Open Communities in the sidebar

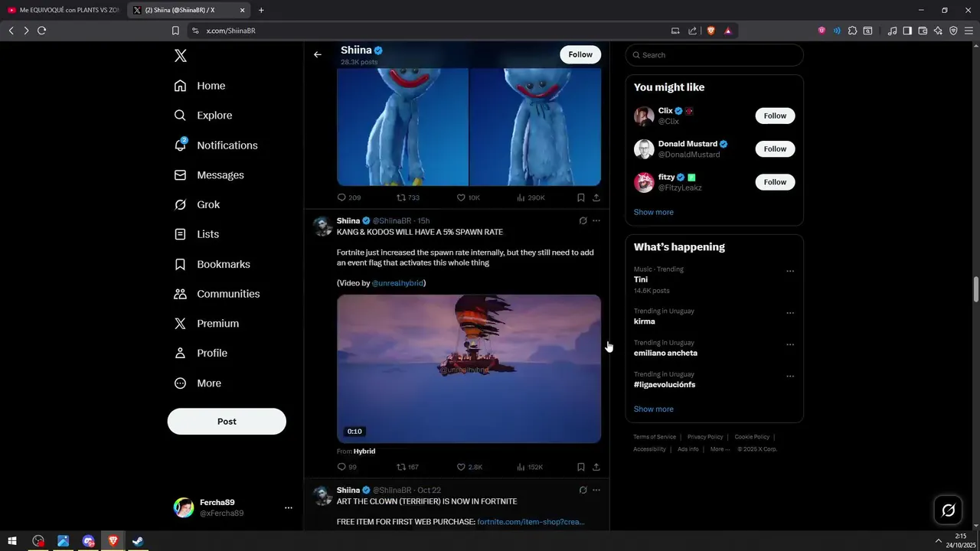pyautogui.click(x=217, y=294)
